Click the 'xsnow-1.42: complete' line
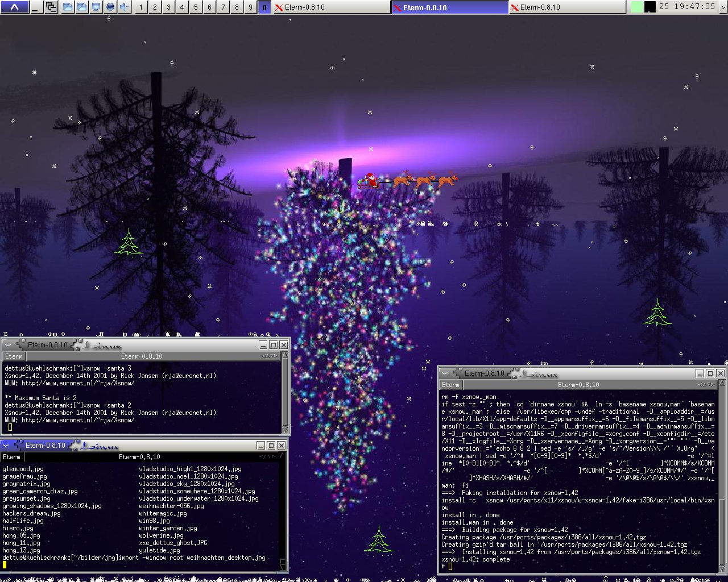This screenshot has height=582, width=728. tap(475, 559)
